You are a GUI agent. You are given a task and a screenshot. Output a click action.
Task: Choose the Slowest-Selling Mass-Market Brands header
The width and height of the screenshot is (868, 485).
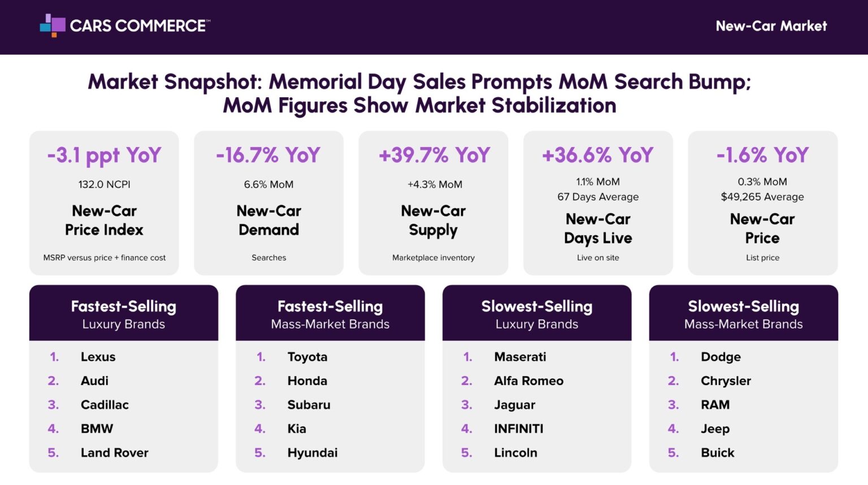(743, 314)
